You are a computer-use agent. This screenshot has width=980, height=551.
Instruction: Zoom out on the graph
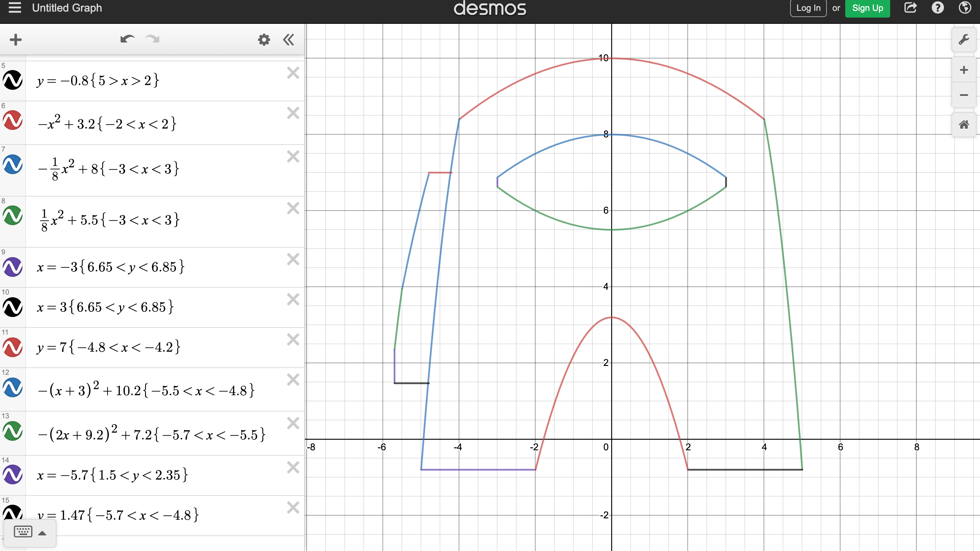[964, 95]
